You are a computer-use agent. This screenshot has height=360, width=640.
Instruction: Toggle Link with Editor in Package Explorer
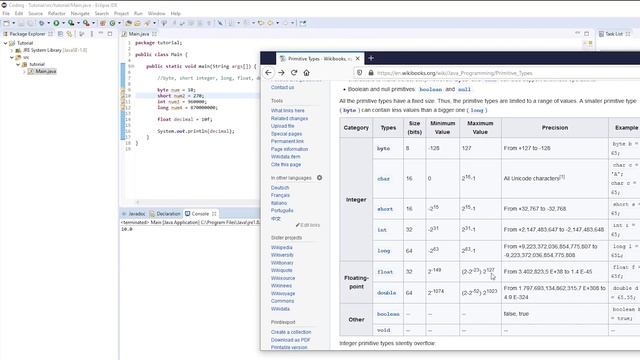pyautogui.click(x=69, y=34)
